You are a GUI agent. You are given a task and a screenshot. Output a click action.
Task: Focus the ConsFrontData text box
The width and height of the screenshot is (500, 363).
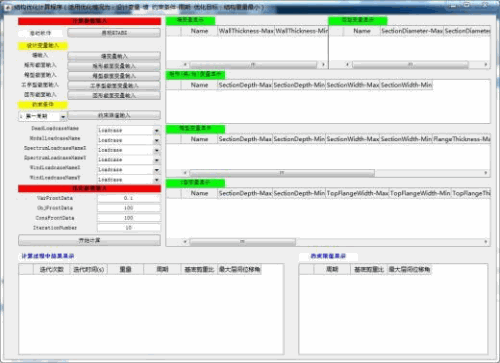[129, 218]
